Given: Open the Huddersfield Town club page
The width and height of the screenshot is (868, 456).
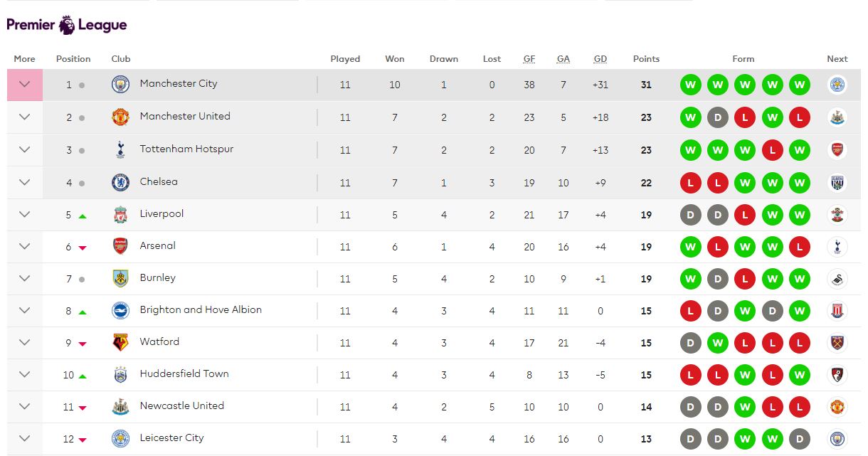Looking at the screenshot, I should point(184,373).
